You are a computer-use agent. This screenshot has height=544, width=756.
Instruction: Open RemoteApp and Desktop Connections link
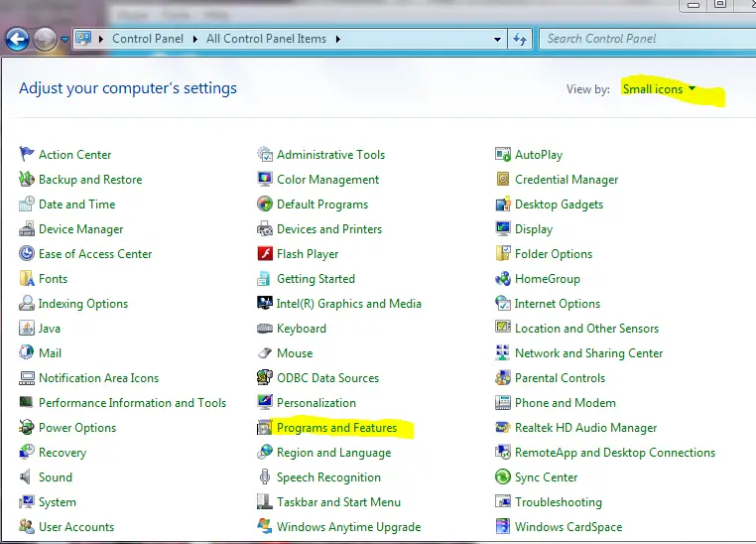(615, 453)
